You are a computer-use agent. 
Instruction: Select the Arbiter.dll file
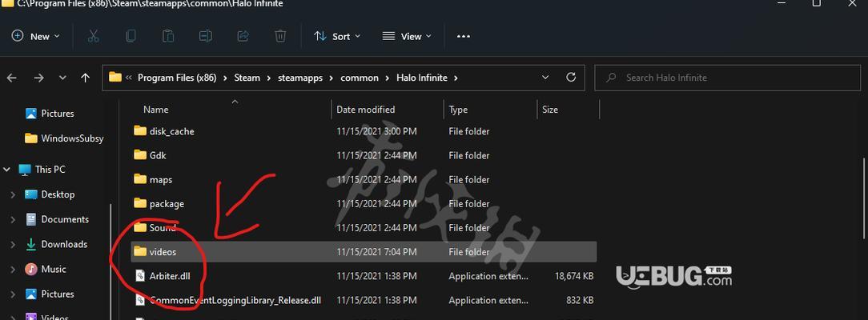coord(170,276)
